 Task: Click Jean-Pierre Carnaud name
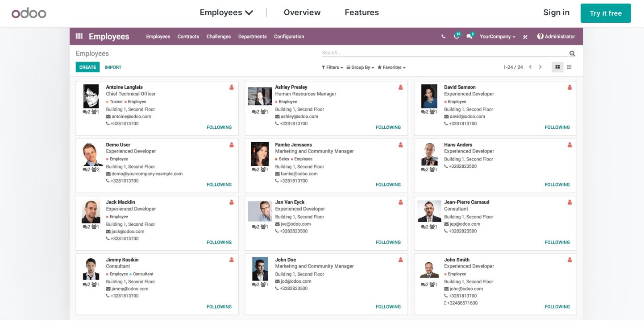click(x=466, y=202)
